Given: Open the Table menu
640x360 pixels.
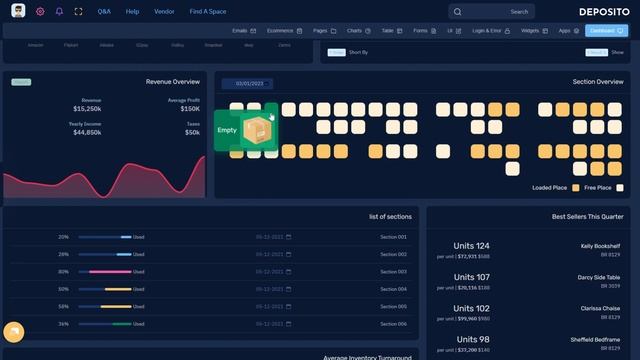Looking at the screenshot, I should pyautogui.click(x=391, y=31).
